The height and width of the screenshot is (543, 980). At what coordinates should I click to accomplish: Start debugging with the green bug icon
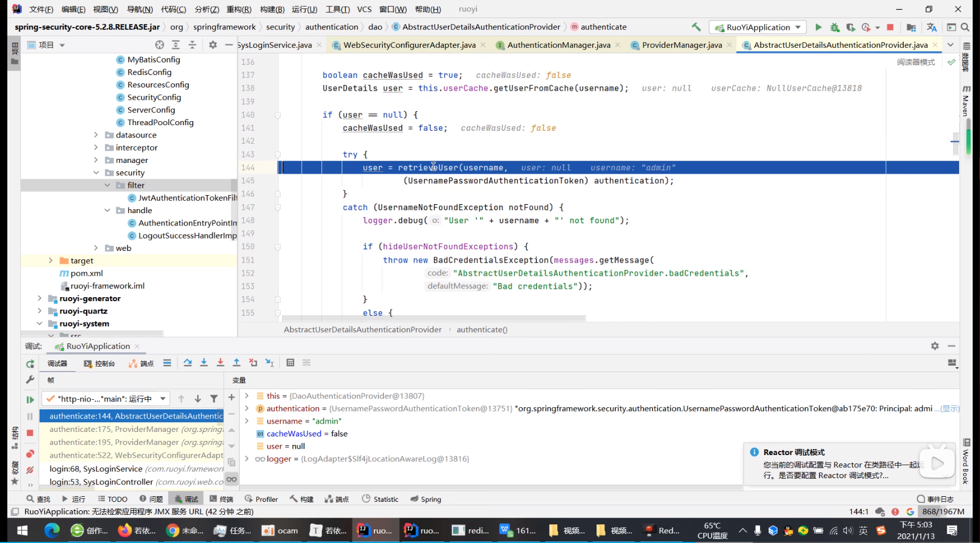(x=835, y=27)
